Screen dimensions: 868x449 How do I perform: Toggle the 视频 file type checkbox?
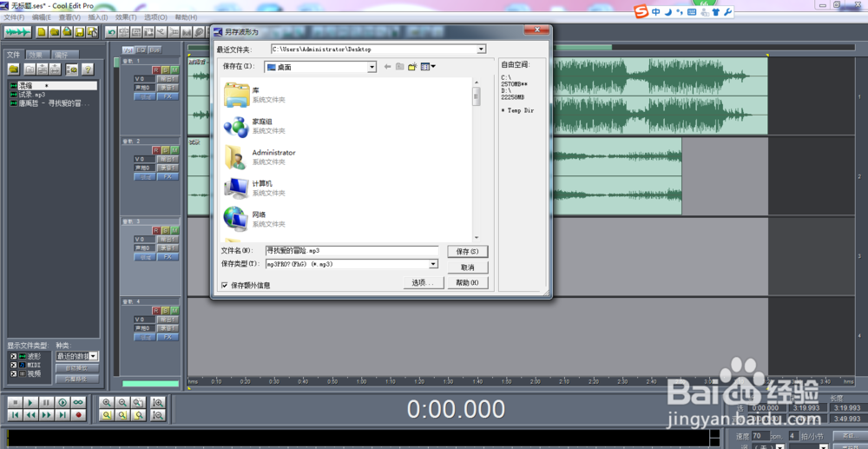[13, 373]
